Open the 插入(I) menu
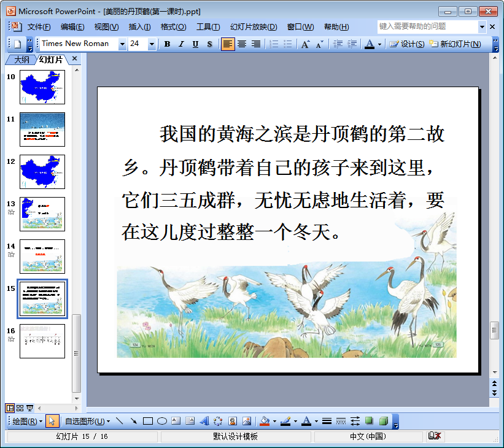 tap(139, 27)
